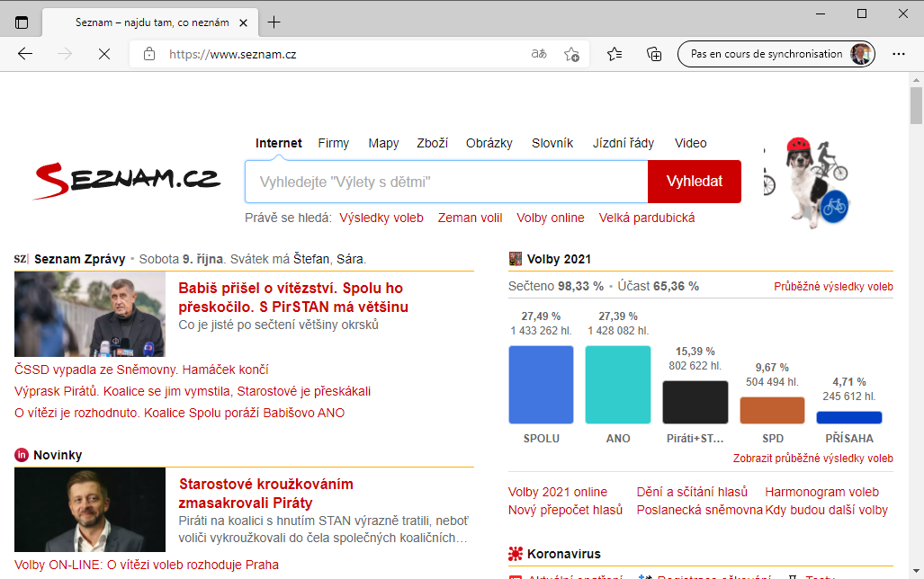
Task: Open the Video search tab
Action: [x=691, y=143]
